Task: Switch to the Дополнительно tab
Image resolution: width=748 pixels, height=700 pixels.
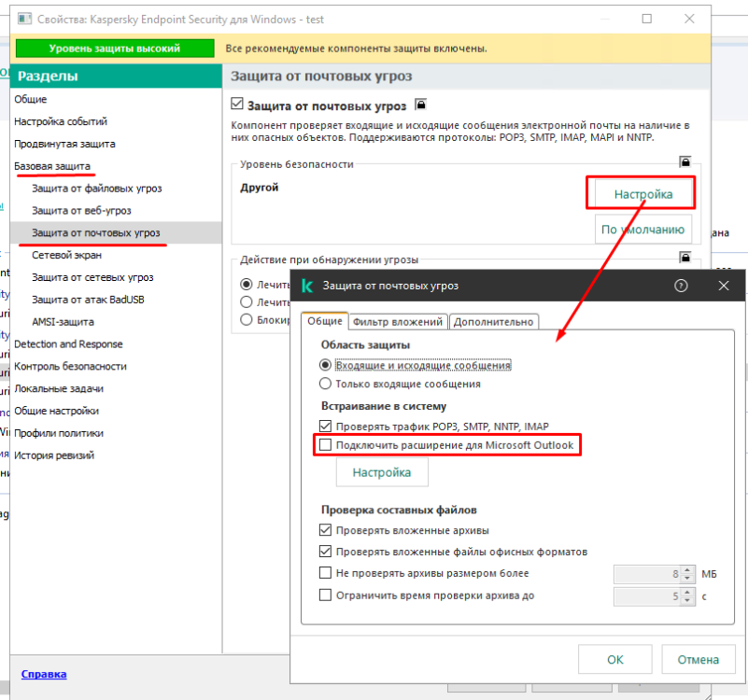Action: [x=493, y=322]
